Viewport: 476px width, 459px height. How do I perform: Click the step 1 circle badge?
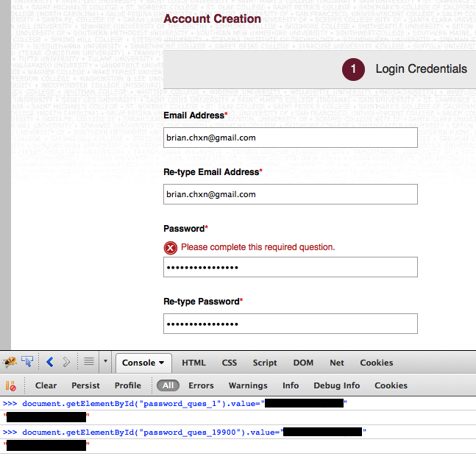click(353, 69)
